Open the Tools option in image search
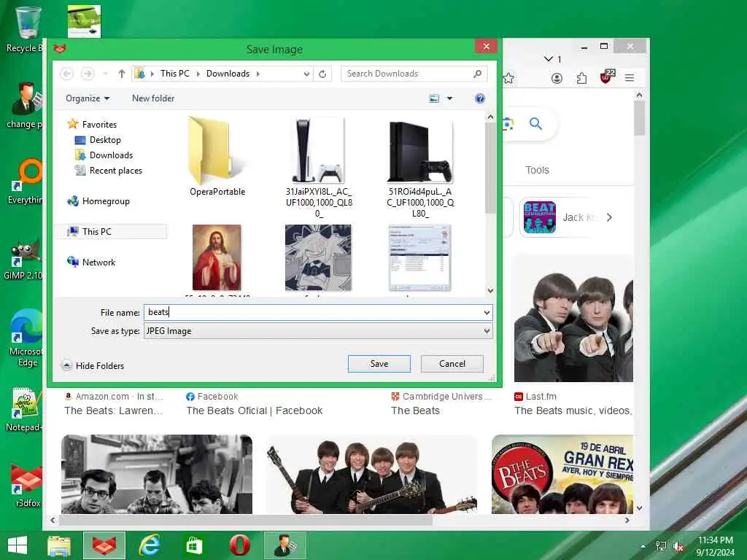 pos(537,170)
